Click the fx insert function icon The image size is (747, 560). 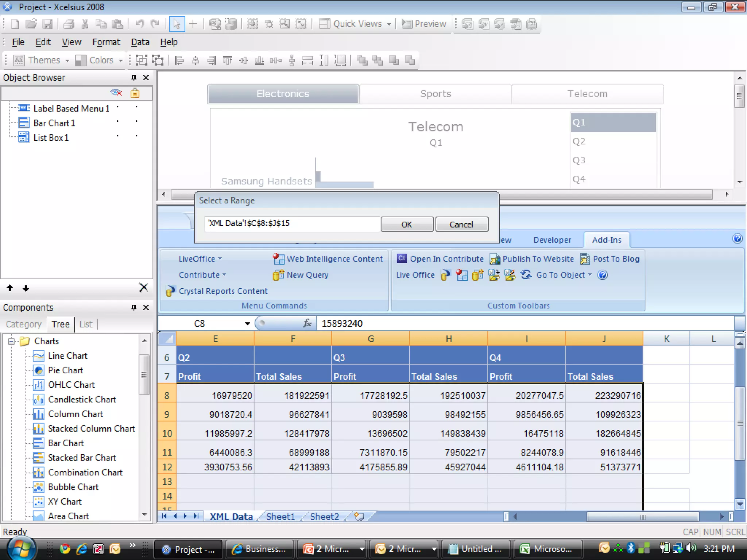(307, 323)
